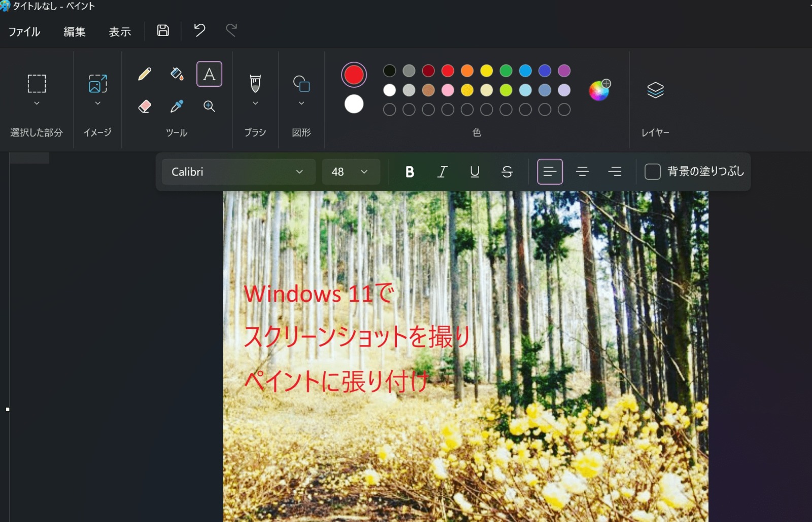
Task: Click the Save floppy disk icon
Action: (x=163, y=30)
